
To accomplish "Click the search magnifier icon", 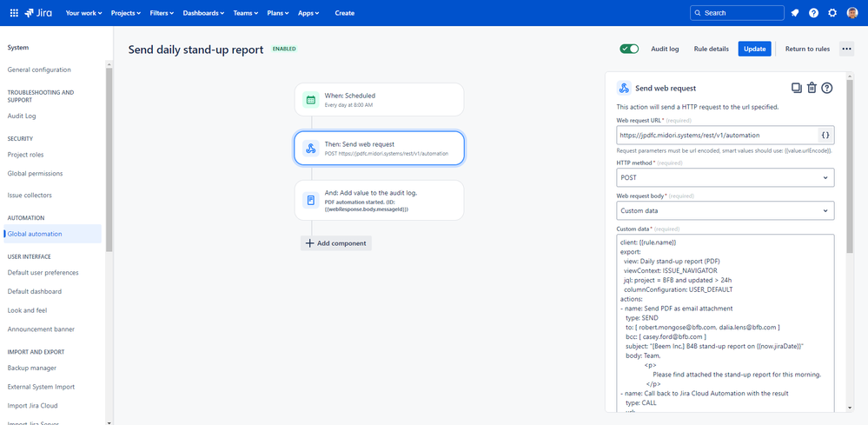I will click(698, 13).
